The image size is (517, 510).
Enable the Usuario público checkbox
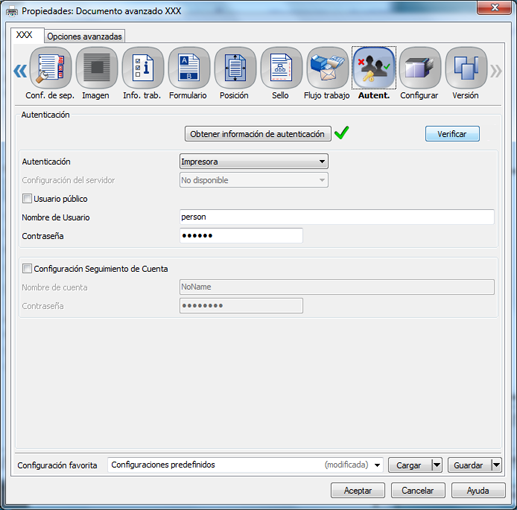pyautogui.click(x=27, y=199)
